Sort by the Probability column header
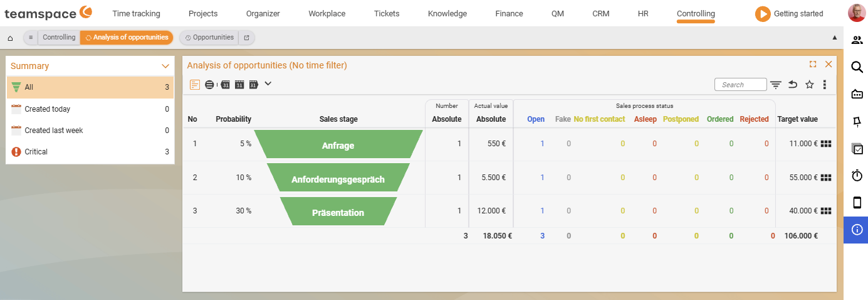The width and height of the screenshot is (868, 300). click(234, 119)
